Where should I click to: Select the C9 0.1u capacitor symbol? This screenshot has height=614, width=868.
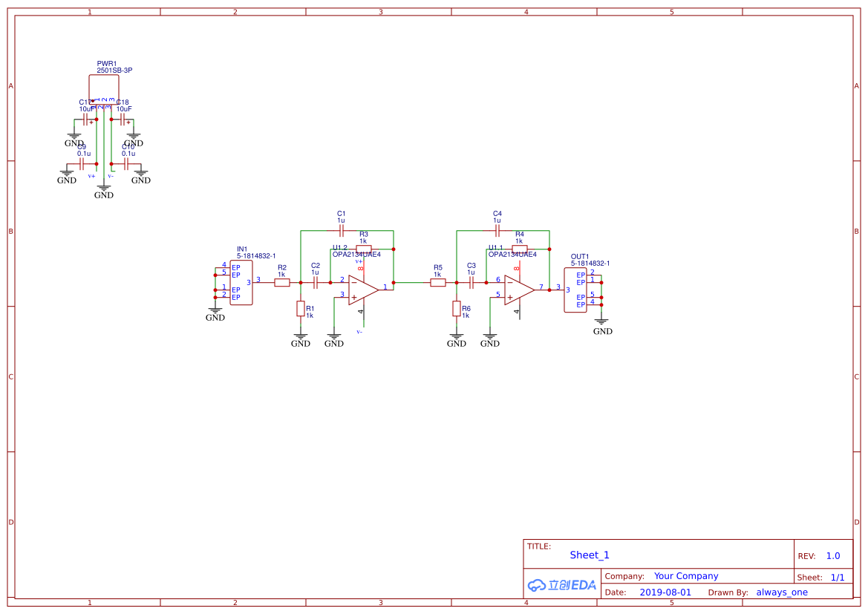[82, 164]
